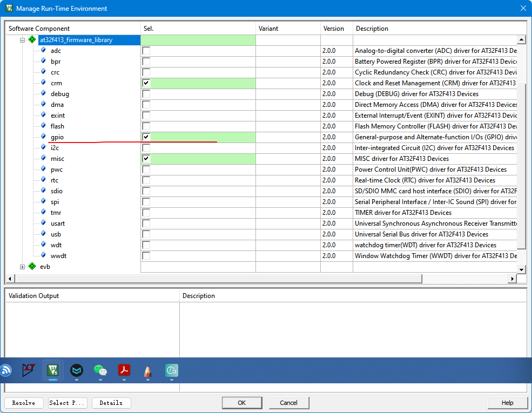Click the horizontal scrollbar left arrow
532x413 pixels.
10,279
